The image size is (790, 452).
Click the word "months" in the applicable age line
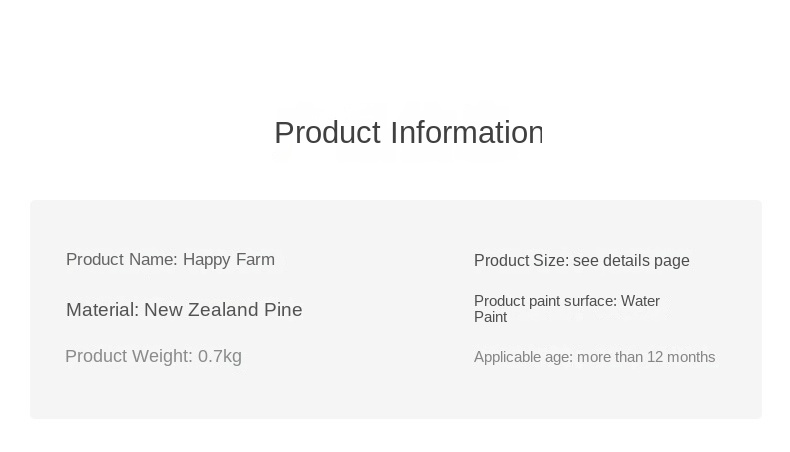click(692, 357)
